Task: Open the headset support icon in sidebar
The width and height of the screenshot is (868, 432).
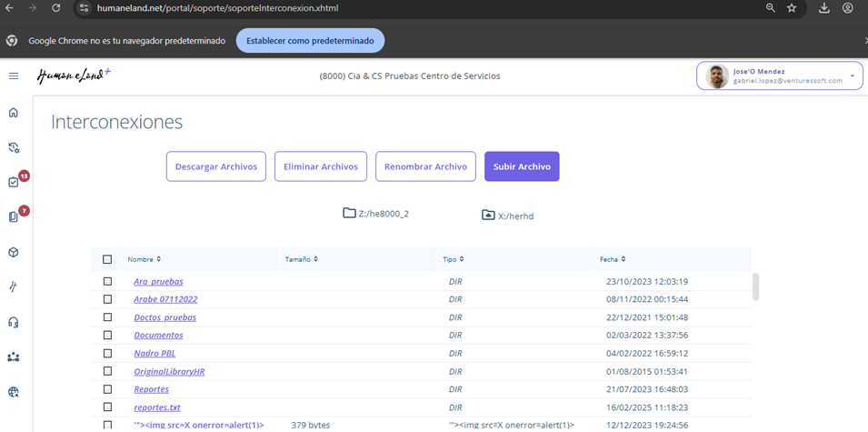Action: [14, 322]
